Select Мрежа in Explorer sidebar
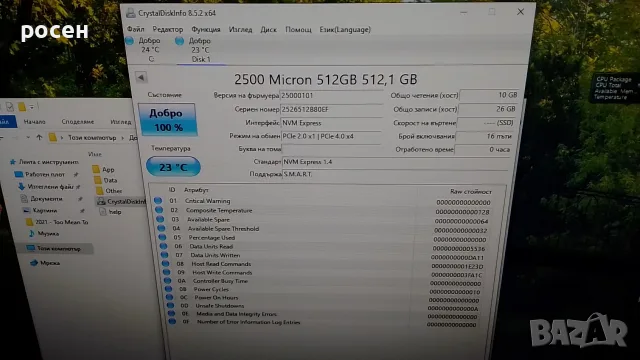Image resolution: width=640 pixels, height=360 pixels. 45,263
